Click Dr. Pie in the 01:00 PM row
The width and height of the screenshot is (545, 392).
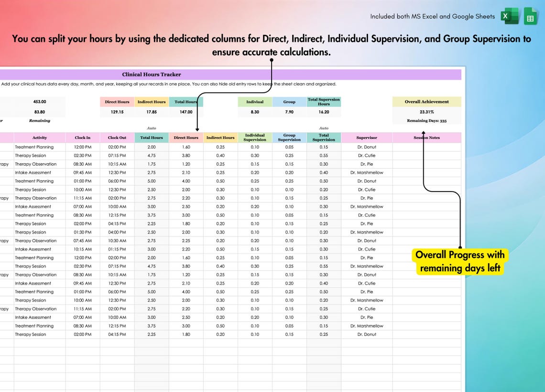[x=367, y=292]
